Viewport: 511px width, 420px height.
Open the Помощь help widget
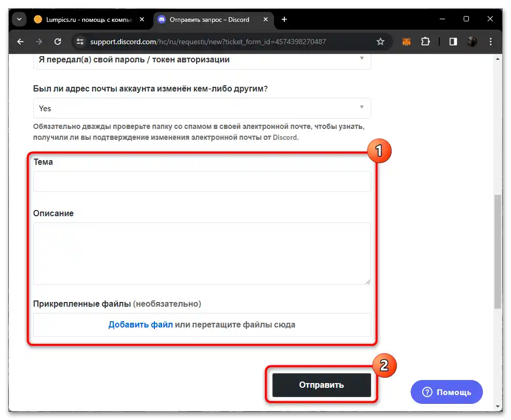(x=447, y=392)
